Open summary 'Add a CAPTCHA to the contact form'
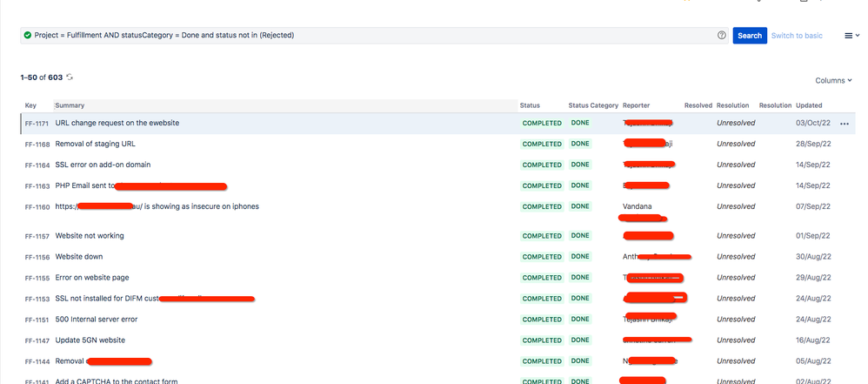This screenshot has width=868, height=384. (x=117, y=381)
